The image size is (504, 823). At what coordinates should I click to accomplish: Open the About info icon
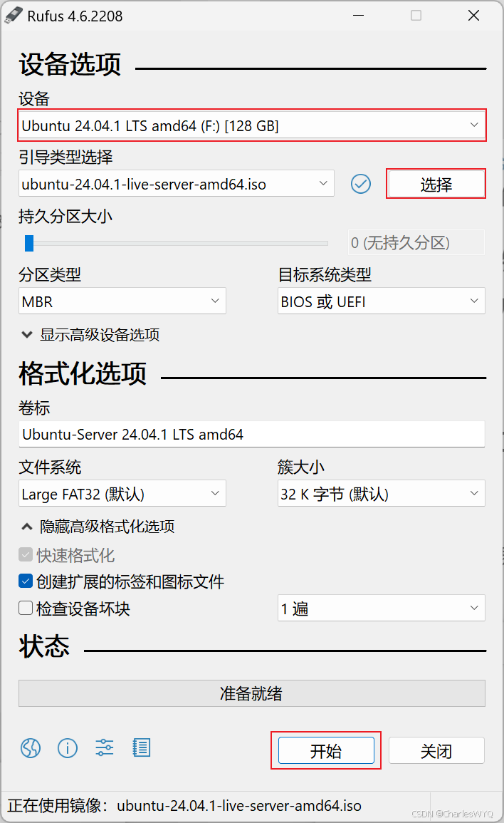coord(67,748)
